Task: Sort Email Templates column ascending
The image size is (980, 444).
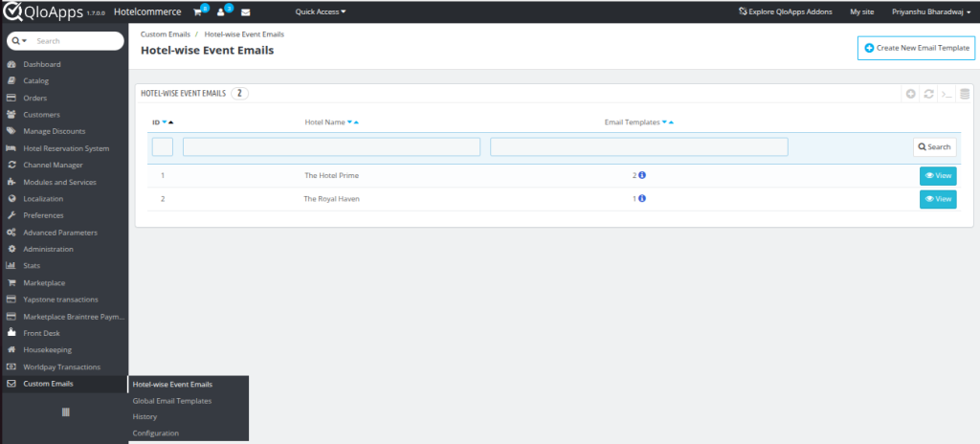Action: pyautogui.click(x=671, y=122)
